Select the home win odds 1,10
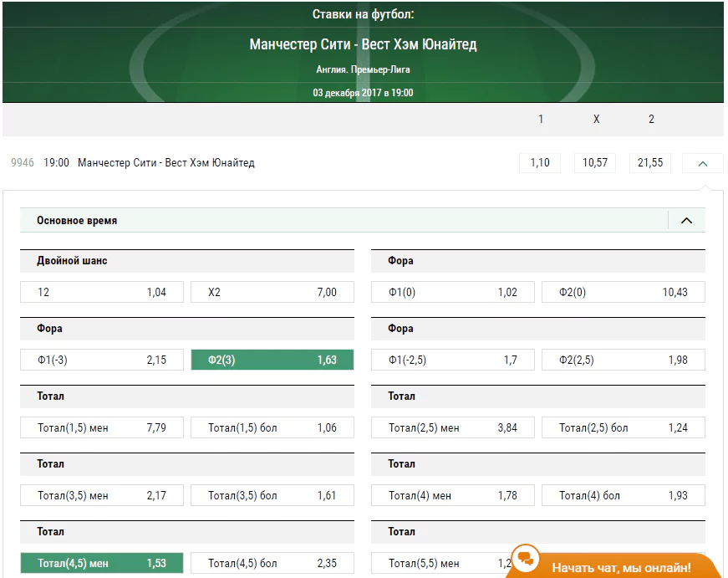Image resolution: width=728 pixels, height=578 pixels. pos(540,162)
